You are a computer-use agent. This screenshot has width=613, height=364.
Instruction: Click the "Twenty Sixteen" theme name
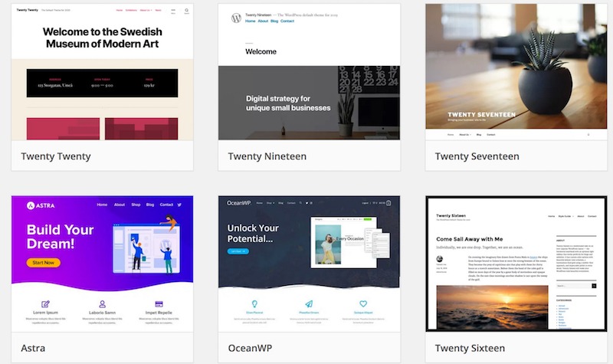coord(470,348)
